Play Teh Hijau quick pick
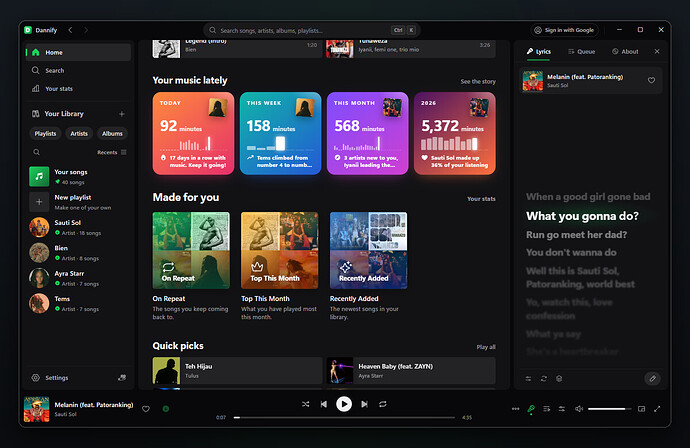This screenshot has height=448, width=690. [238, 371]
